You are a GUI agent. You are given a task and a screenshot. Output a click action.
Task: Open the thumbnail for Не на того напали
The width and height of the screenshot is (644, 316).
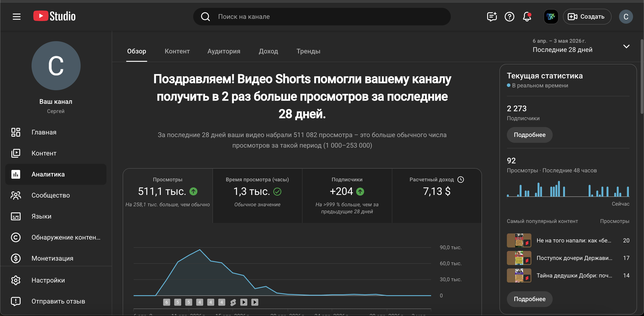[x=519, y=240]
